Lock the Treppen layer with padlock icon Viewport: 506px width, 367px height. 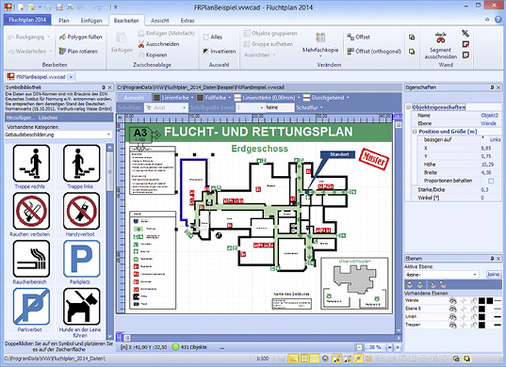[x=473, y=325]
